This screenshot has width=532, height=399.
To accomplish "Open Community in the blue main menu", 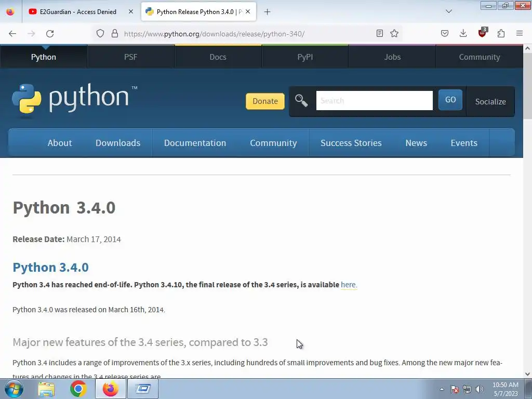I will (x=273, y=143).
